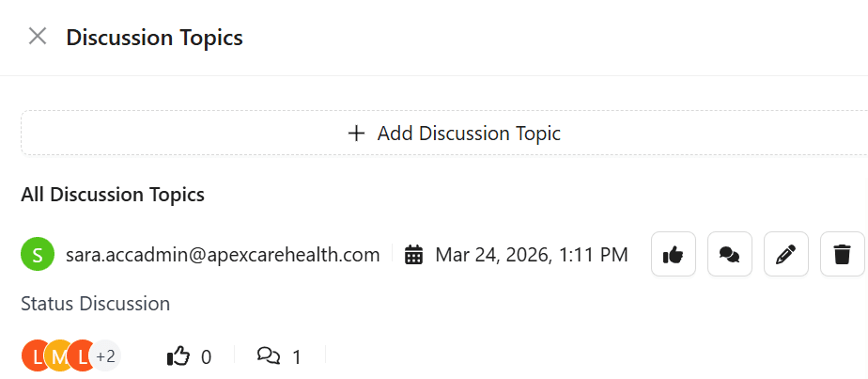Click the Mar 24, 2026, 1:11 PM timestamp
Image resolution: width=868 pixels, height=379 pixels.
pos(532,254)
